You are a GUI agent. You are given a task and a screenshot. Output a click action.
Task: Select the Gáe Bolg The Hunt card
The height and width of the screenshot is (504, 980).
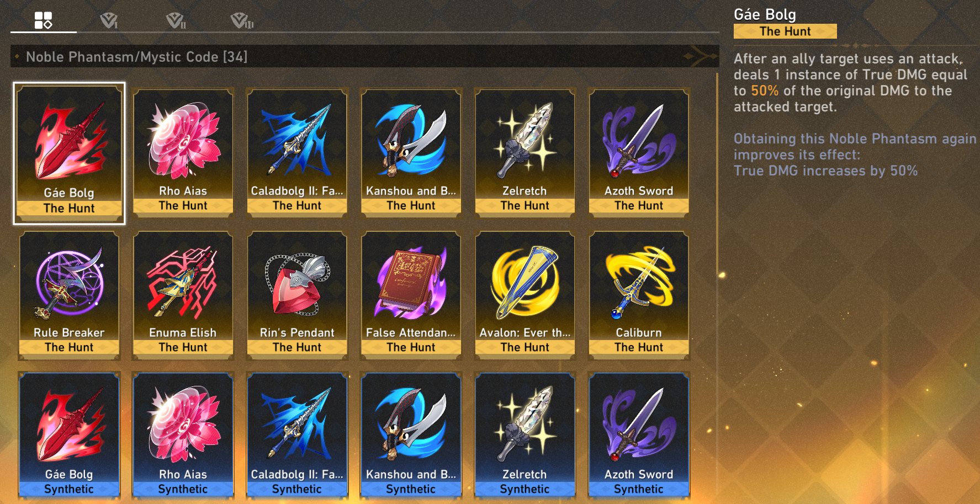click(69, 153)
